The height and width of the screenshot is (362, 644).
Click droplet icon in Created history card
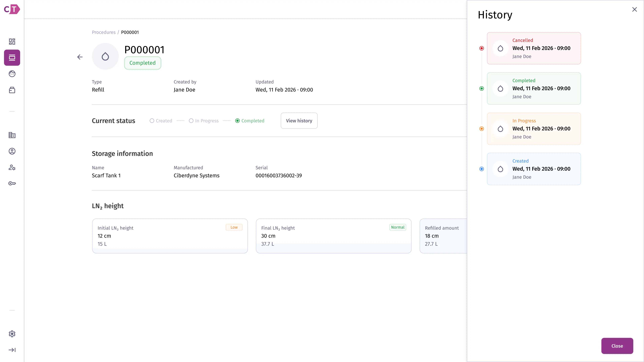(500, 169)
